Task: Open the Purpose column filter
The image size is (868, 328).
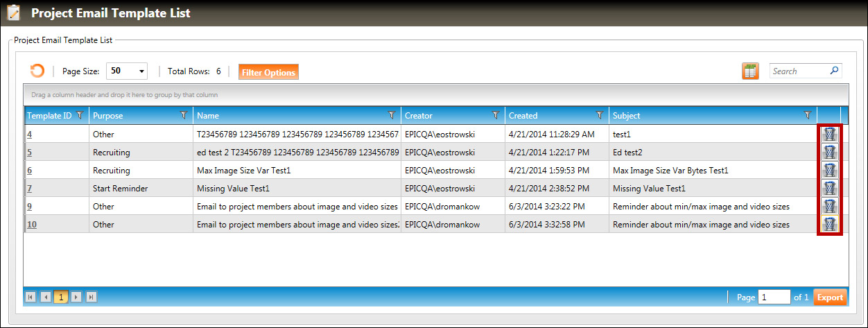Action: [184, 115]
